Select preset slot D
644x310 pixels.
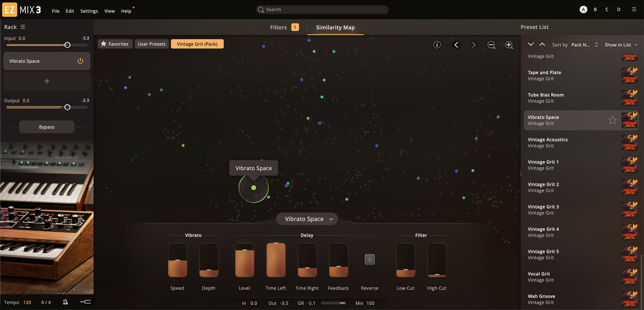coord(619,10)
